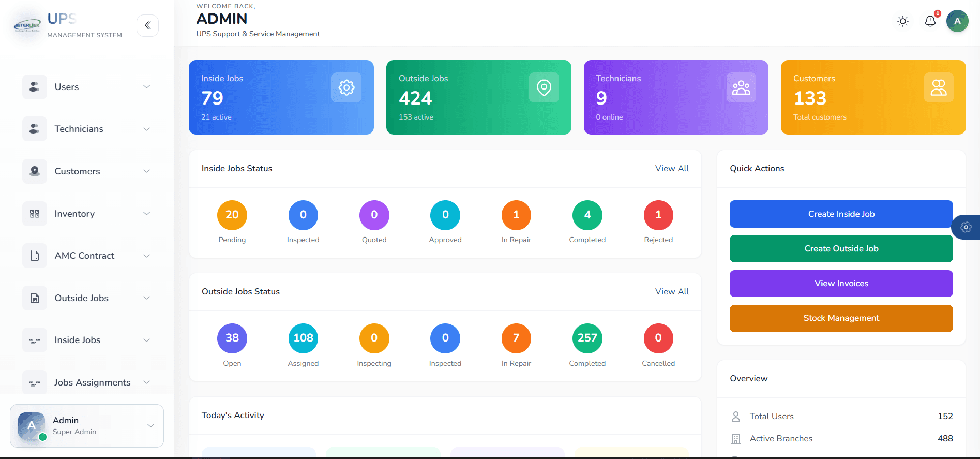Open the Jobs Assignments sidebar menu

coord(87,382)
